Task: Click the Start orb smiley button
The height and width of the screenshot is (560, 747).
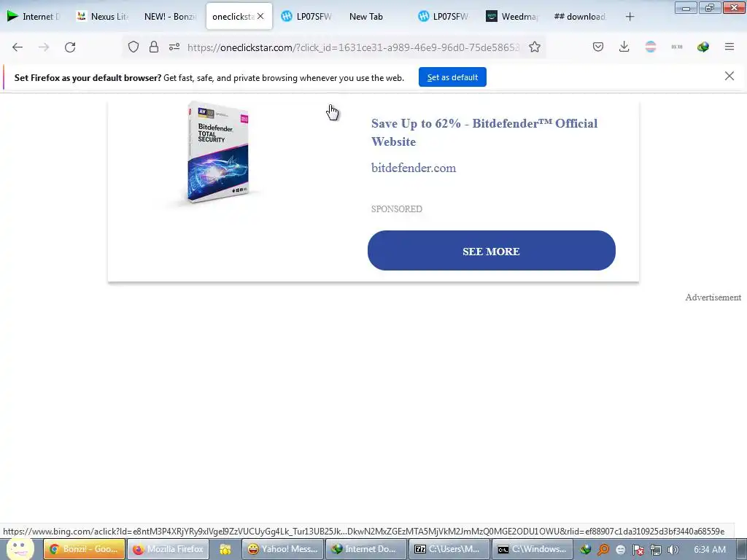Action: point(20,548)
